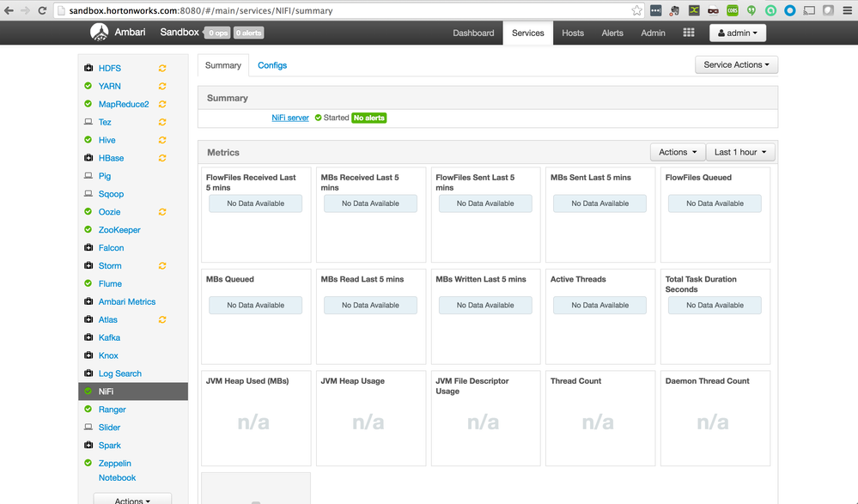
Task: Click the Oozie restart-required refresh icon
Action: tap(162, 212)
